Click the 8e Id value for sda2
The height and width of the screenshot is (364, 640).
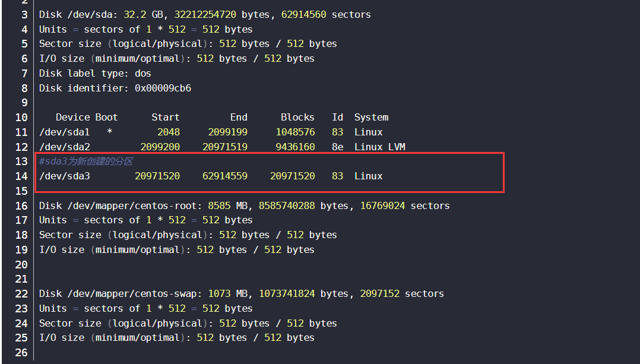click(337, 147)
